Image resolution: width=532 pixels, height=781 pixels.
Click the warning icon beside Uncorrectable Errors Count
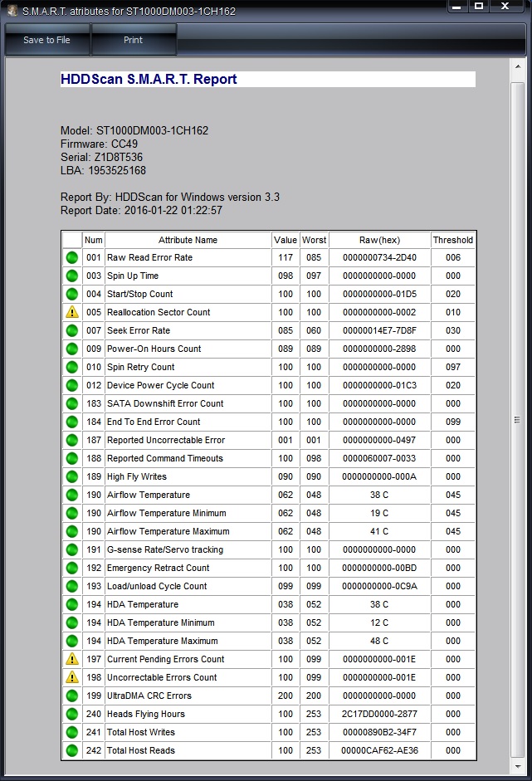point(72,677)
